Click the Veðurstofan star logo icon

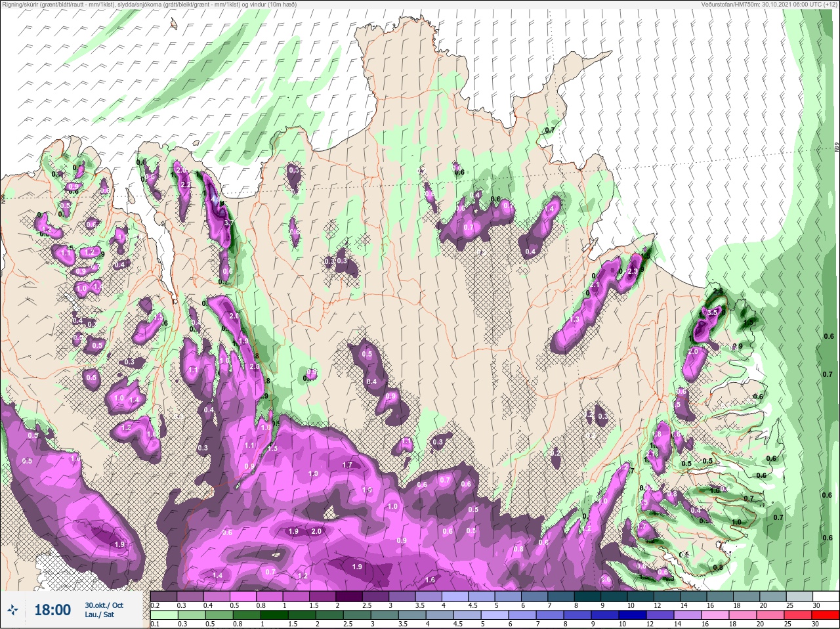(x=13, y=610)
